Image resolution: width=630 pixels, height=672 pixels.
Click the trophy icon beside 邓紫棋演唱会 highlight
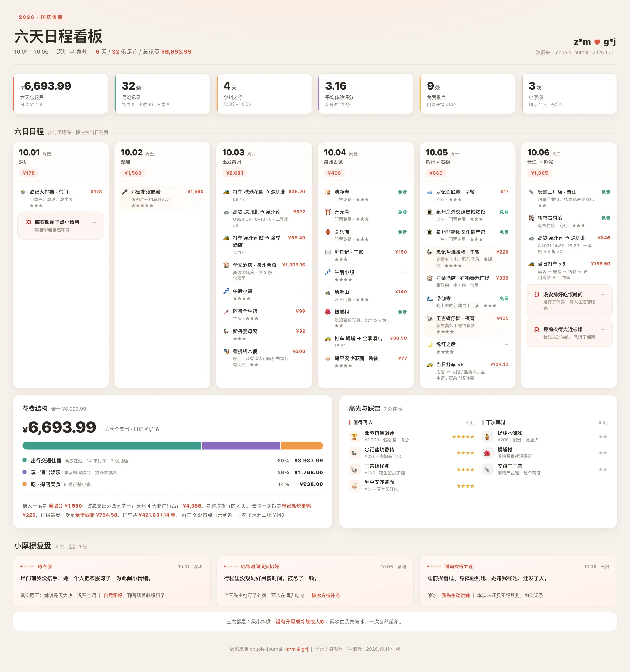pyautogui.click(x=354, y=436)
